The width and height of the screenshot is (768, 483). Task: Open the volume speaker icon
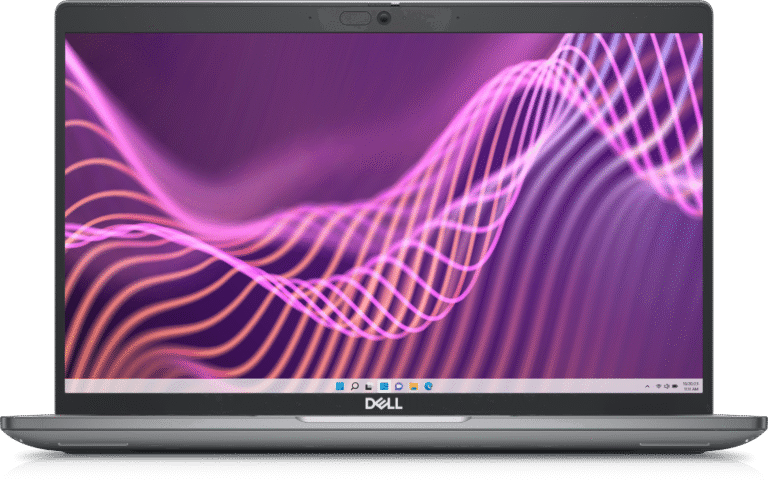pos(667,386)
